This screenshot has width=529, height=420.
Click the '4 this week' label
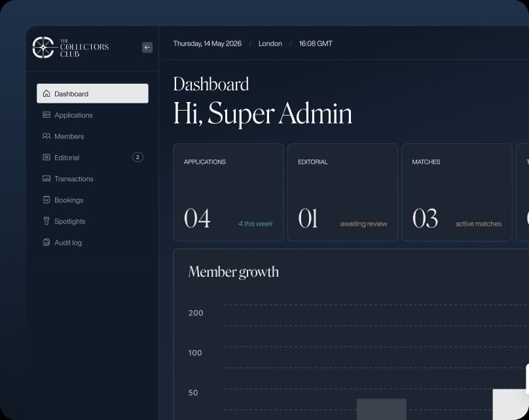pos(255,224)
